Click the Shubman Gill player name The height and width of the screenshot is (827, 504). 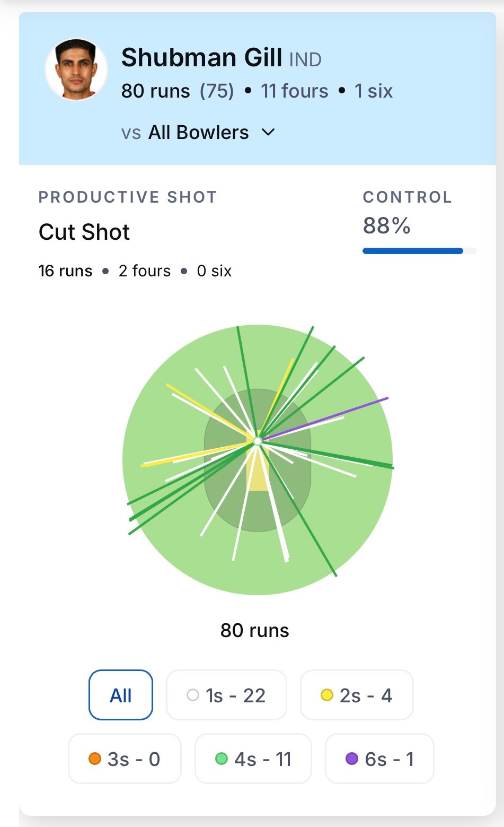point(202,57)
